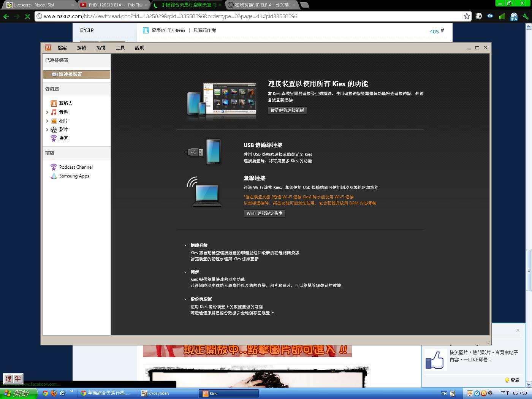Click the Kies logo icon in menu bar
The width and height of the screenshot is (532, 399).
click(48, 47)
